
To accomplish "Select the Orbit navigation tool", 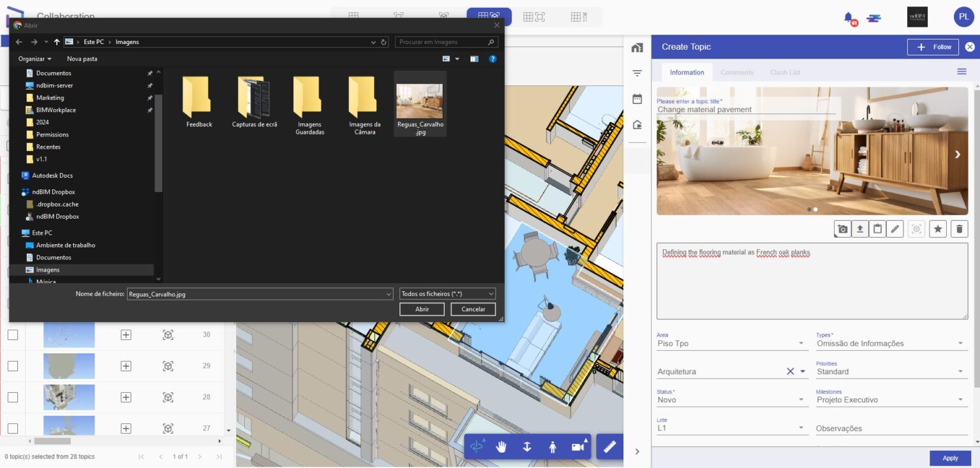I will 477,446.
